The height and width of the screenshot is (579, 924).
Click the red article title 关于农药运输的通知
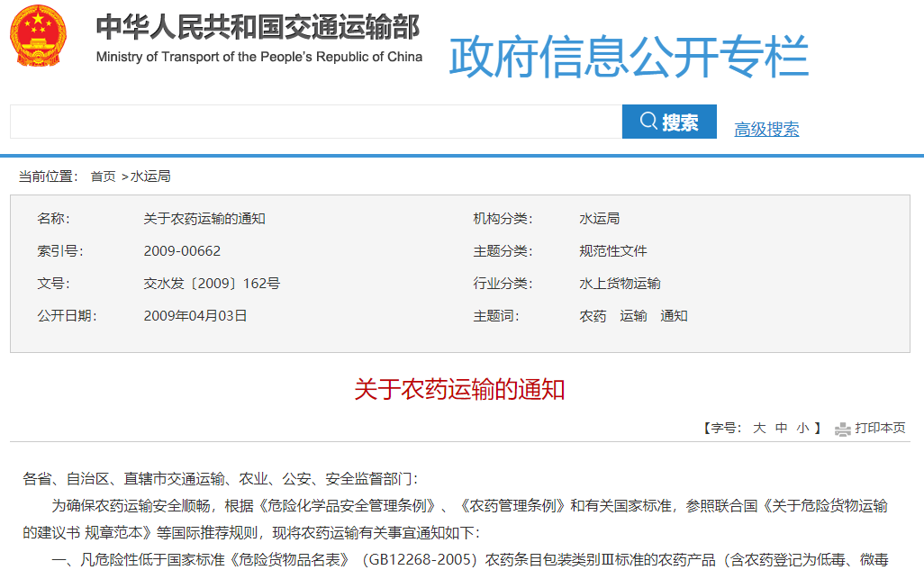(x=459, y=389)
